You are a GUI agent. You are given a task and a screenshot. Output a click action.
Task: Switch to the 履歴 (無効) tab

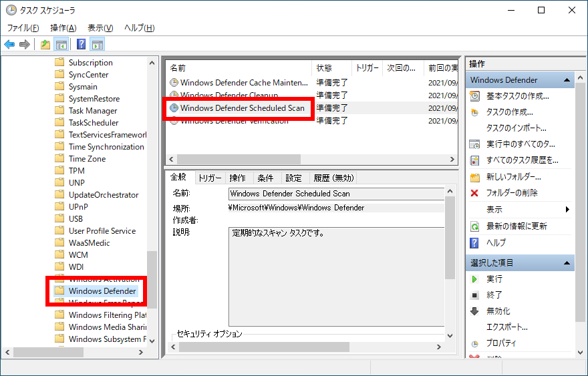point(333,178)
